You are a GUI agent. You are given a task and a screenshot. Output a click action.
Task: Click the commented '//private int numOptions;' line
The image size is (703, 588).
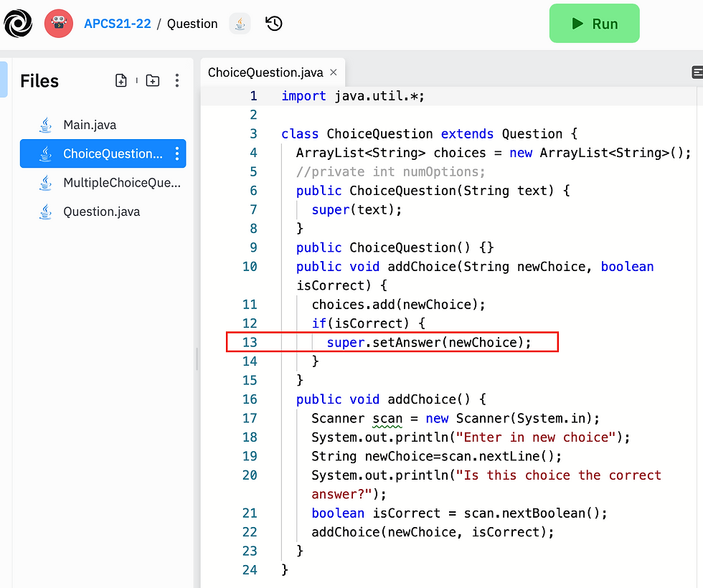pos(390,172)
